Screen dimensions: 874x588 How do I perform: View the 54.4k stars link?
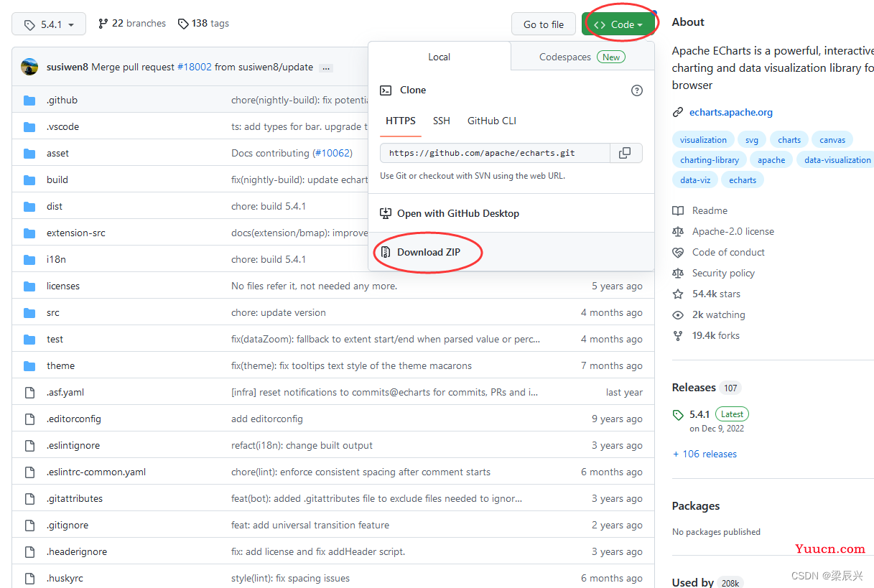716,294
